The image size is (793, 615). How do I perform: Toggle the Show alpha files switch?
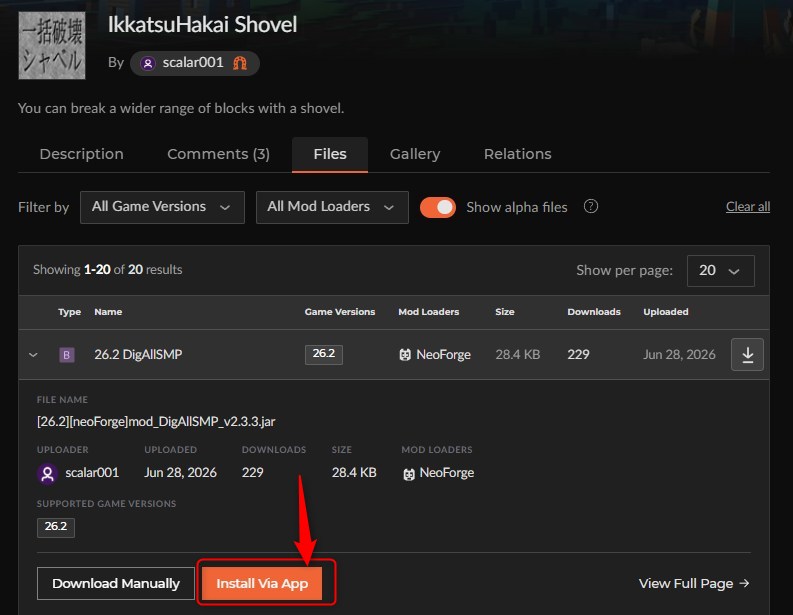438,207
